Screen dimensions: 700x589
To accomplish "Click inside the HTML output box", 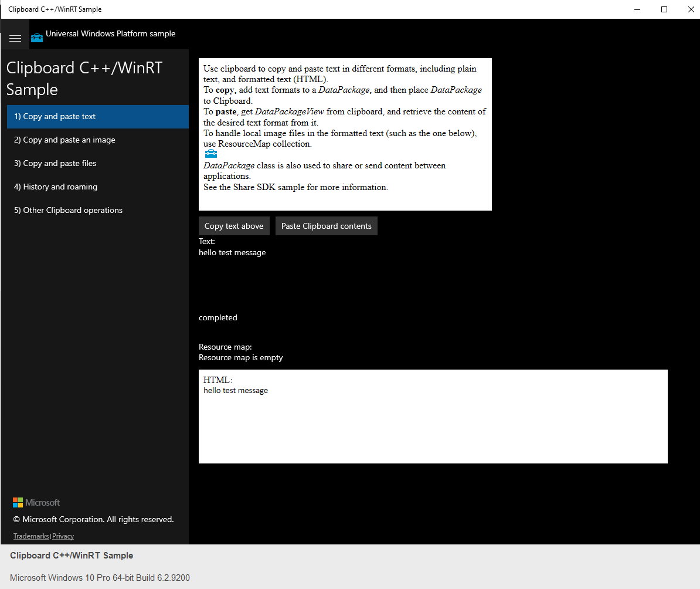I will (x=433, y=417).
